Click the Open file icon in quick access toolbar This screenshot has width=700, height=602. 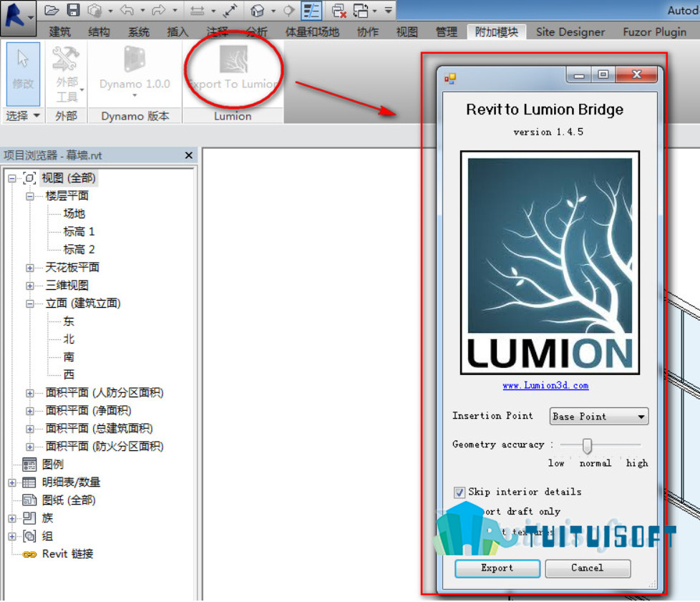52,10
